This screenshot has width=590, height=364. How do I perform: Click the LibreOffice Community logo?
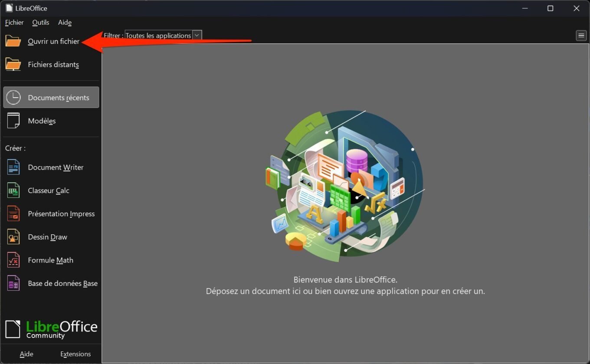click(x=51, y=329)
